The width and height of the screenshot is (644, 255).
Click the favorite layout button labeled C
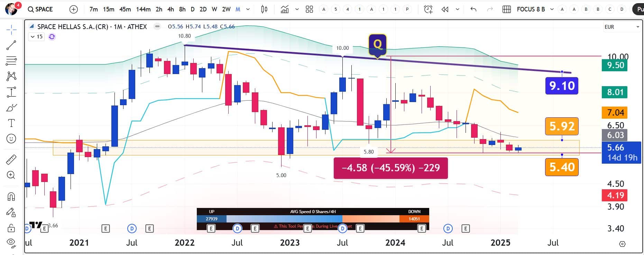coord(610,9)
